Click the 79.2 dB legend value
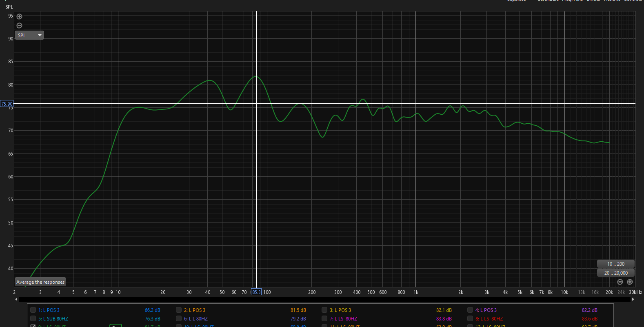Screen dimensions: 644x327 [298, 319]
